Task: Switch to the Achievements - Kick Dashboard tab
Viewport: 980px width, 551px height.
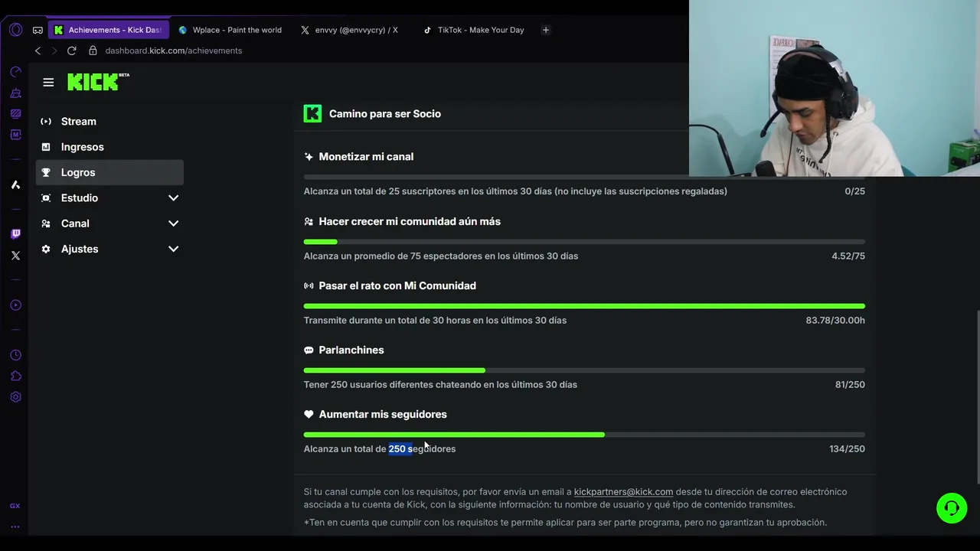Action: click(109, 30)
